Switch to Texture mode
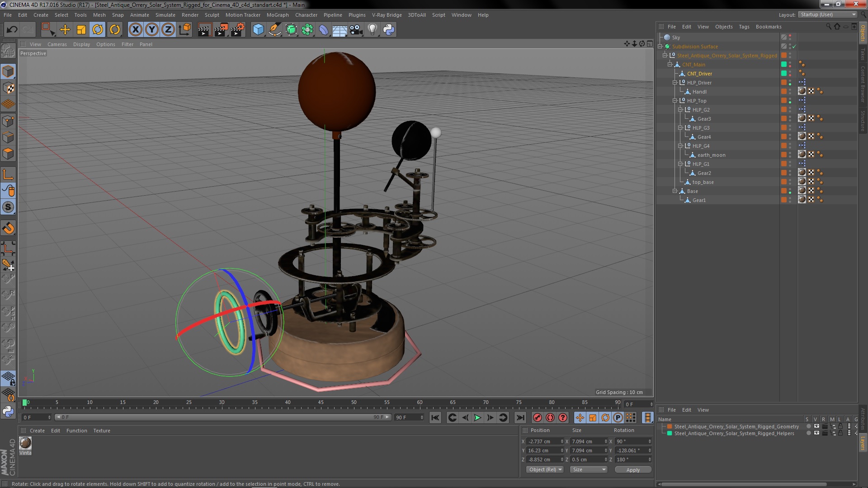 (x=8, y=88)
